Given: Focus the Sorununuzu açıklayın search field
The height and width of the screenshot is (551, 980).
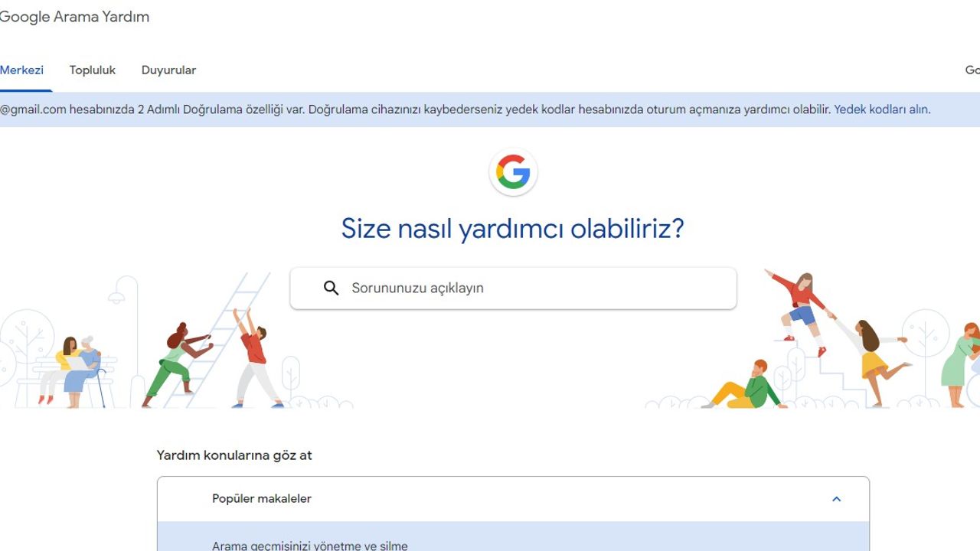Looking at the screenshot, I should coord(513,289).
